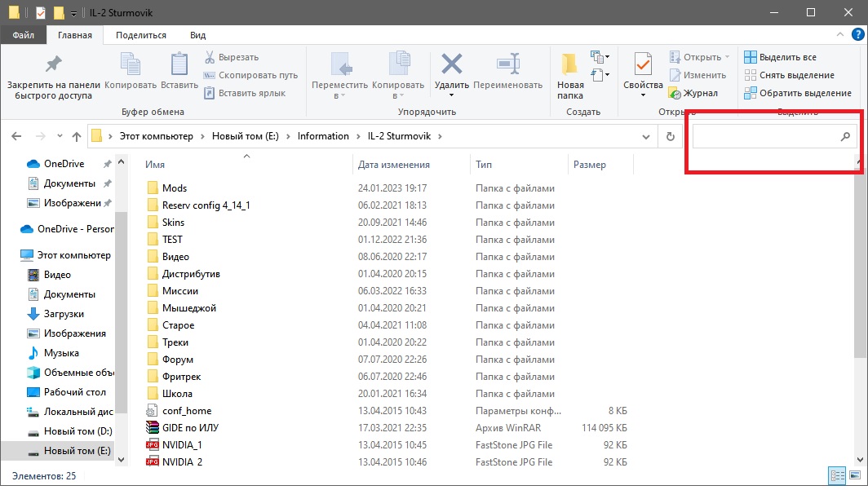The width and height of the screenshot is (868, 490).
Task: Click the Delete red X icon
Action: tap(451, 64)
